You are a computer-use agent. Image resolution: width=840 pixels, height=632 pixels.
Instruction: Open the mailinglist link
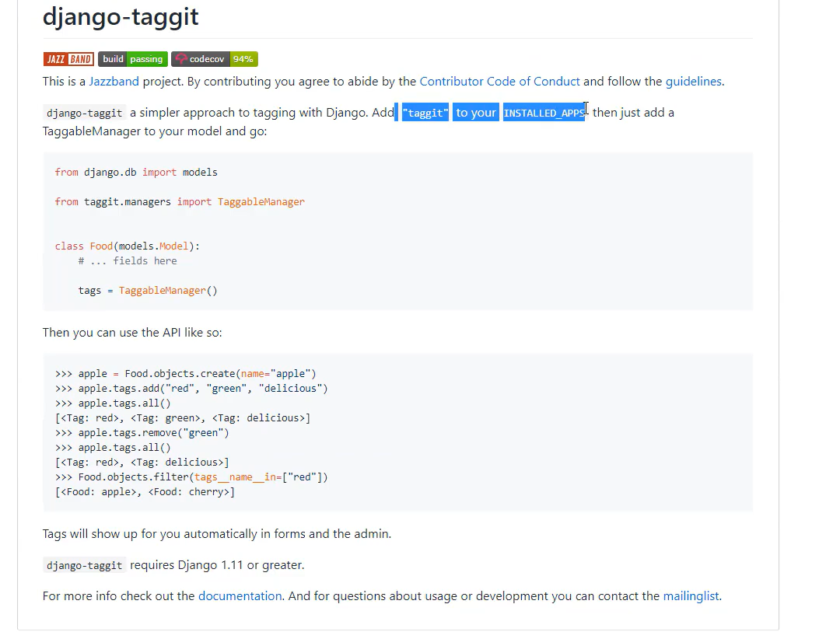[x=691, y=596]
